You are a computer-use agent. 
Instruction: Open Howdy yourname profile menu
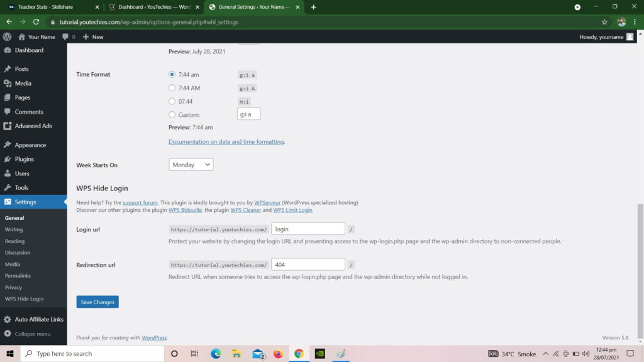[606, 36]
